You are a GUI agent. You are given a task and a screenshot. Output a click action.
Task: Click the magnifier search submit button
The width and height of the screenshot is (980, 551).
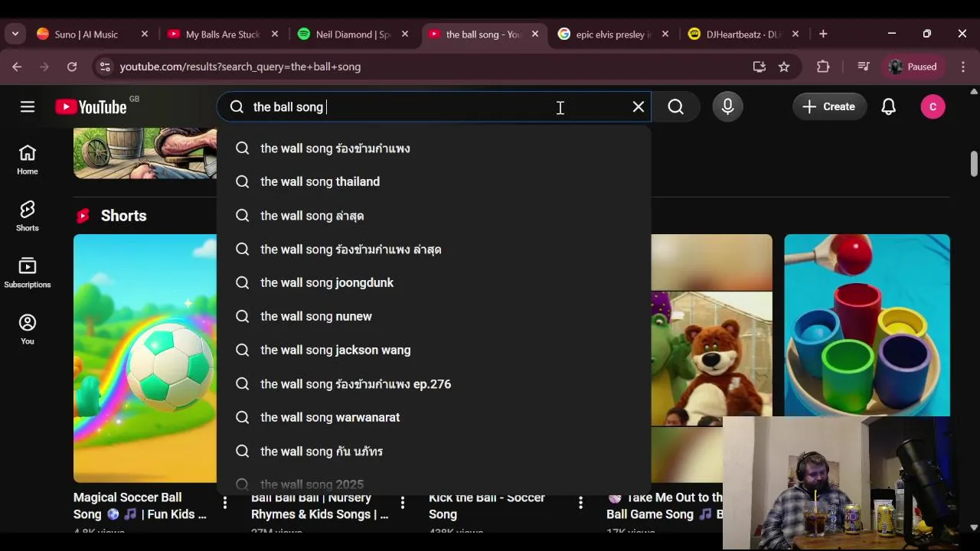[x=676, y=107]
